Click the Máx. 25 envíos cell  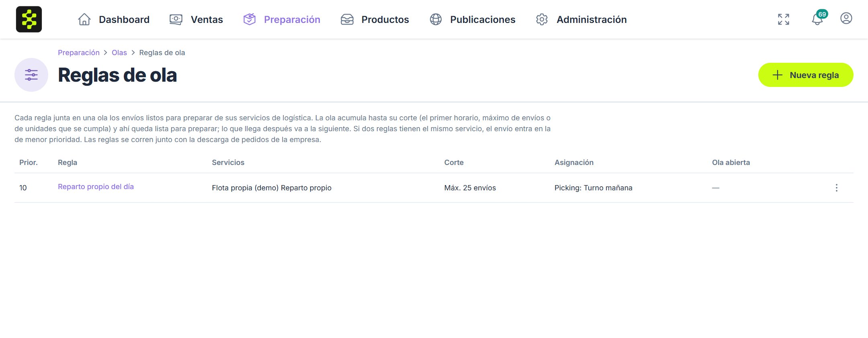click(470, 188)
